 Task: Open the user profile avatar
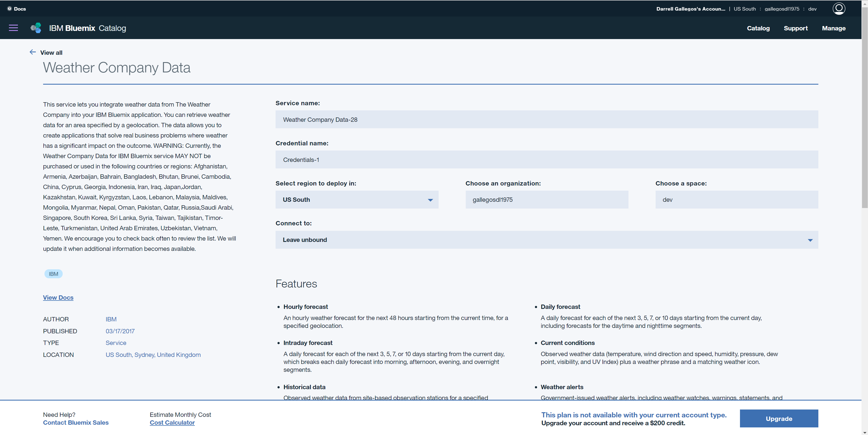838,8
